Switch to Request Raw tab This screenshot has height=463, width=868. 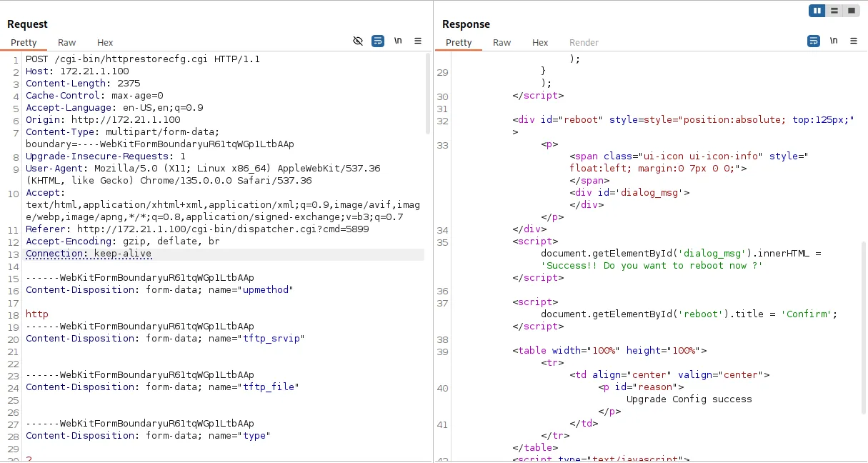[x=67, y=43]
